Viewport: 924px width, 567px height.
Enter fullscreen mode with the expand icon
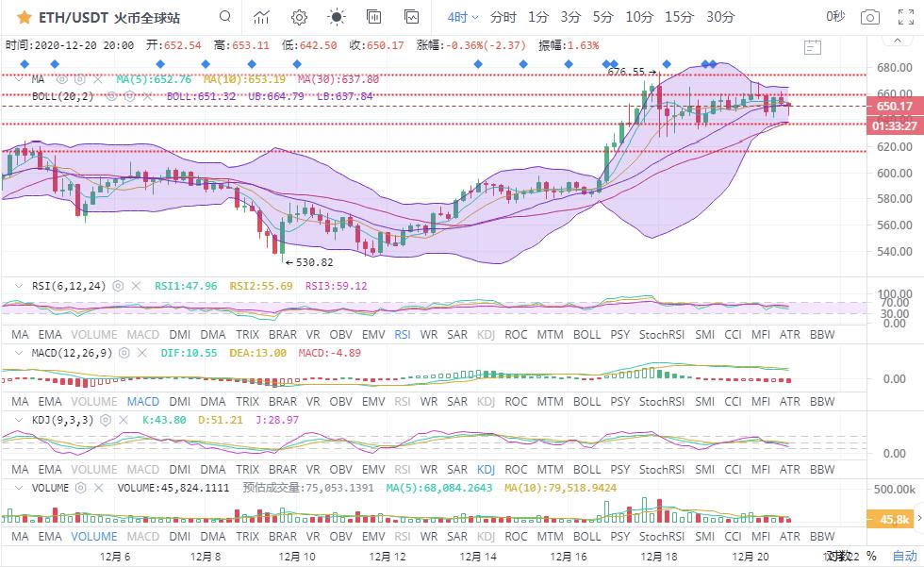906,17
